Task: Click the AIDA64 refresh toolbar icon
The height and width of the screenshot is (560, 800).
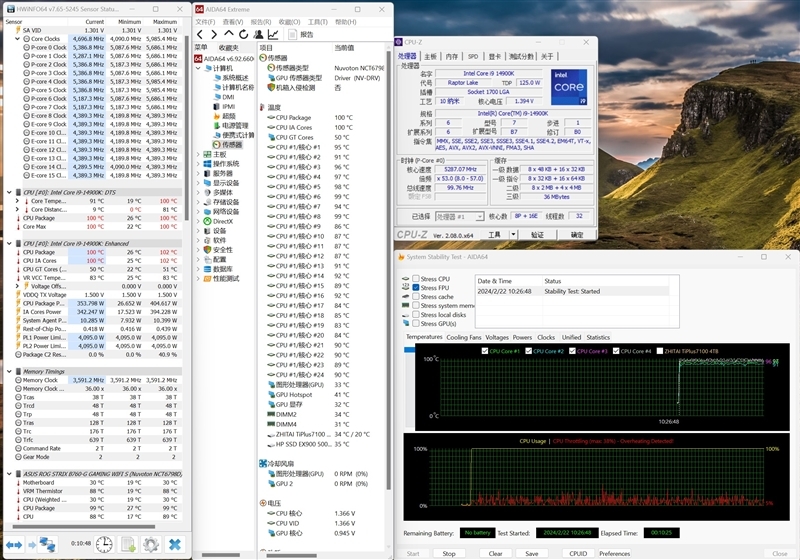Action: [x=243, y=34]
